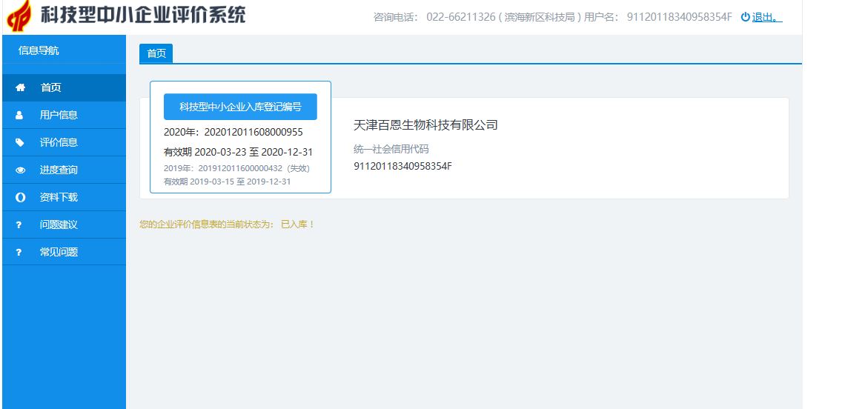Select the credit code under 统一社会信用代码
Viewport: 868px width, 409px height.
click(403, 166)
